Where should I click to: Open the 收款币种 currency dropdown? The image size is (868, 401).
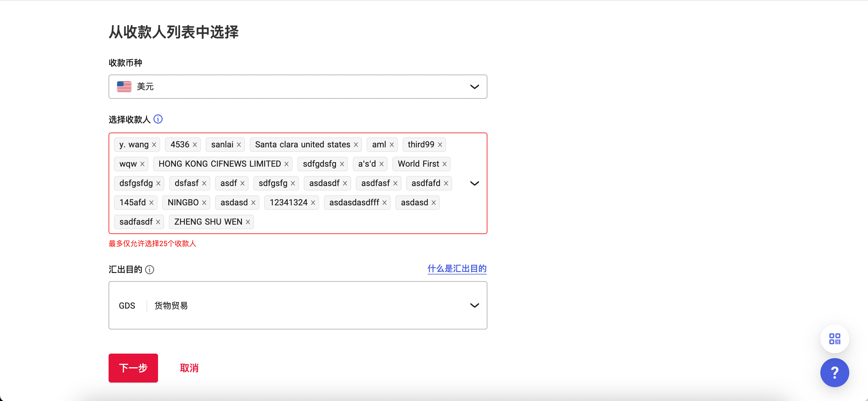point(475,87)
